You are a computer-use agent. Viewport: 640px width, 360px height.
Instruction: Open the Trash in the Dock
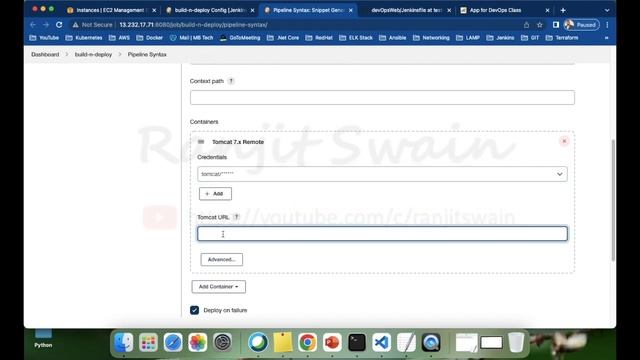[516, 342]
